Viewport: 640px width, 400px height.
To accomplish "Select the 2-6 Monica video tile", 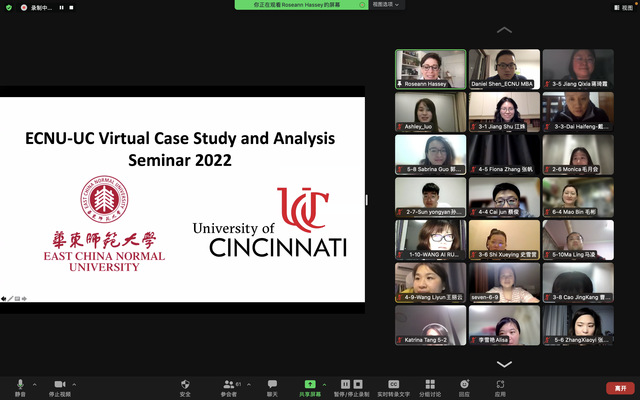I will tap(578, 155).
